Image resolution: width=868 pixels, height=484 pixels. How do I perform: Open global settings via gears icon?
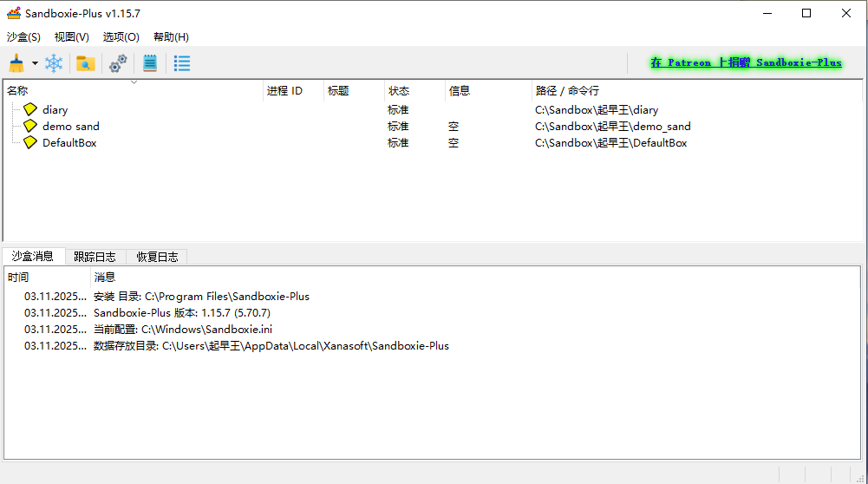point(118,63)
